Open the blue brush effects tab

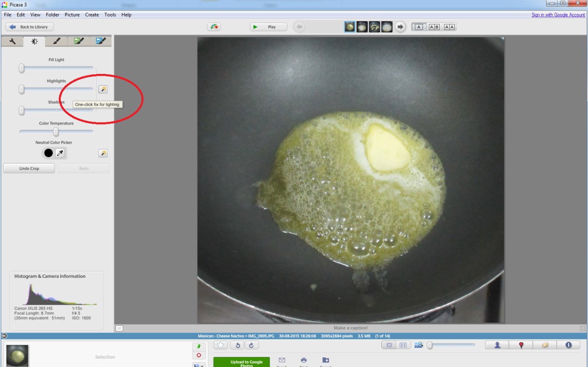[x=101, y=41]
